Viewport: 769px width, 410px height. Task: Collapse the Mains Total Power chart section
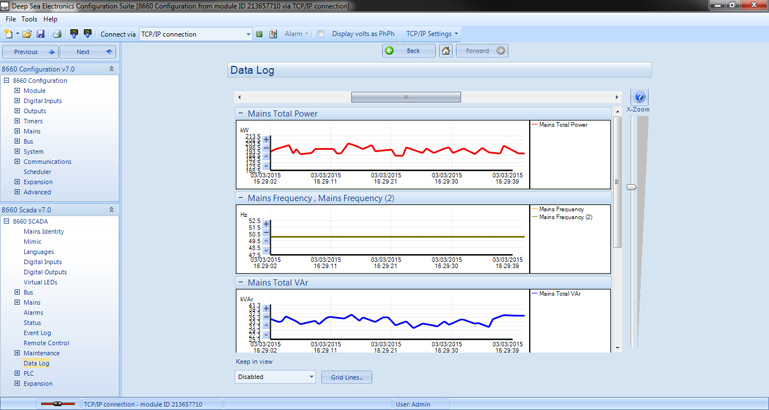point(241,113)
